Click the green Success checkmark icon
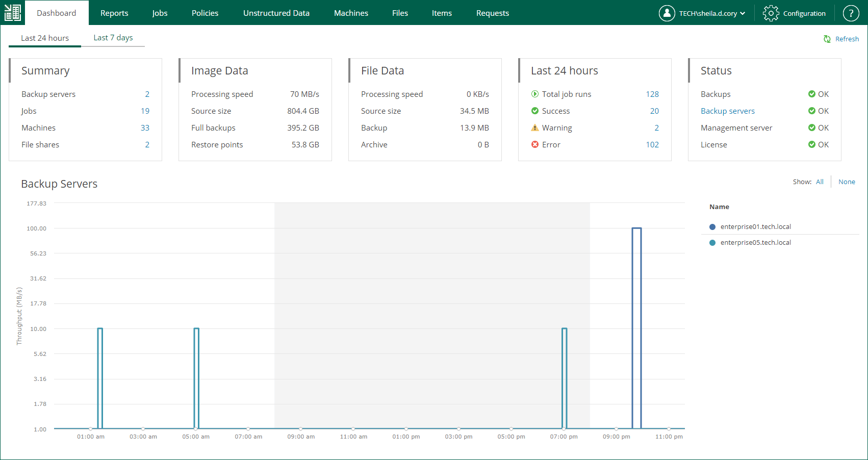The image size is (868, 460). click(534, 111)
